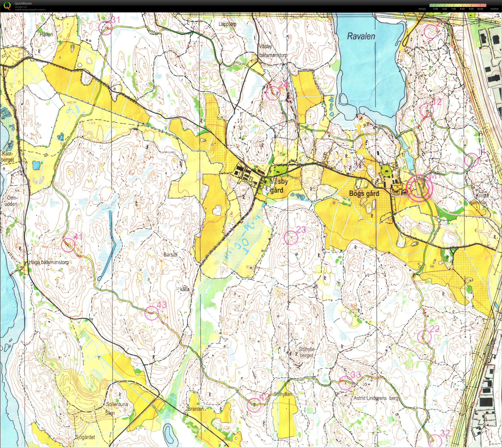Screen dimensions: 502x448
Task: Select control circle 12 marker
Action: 427,110
